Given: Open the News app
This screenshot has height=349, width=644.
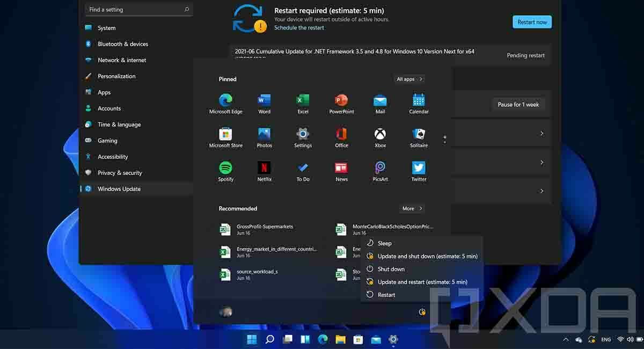Looking at the screenshot, I should coord(341,171).
